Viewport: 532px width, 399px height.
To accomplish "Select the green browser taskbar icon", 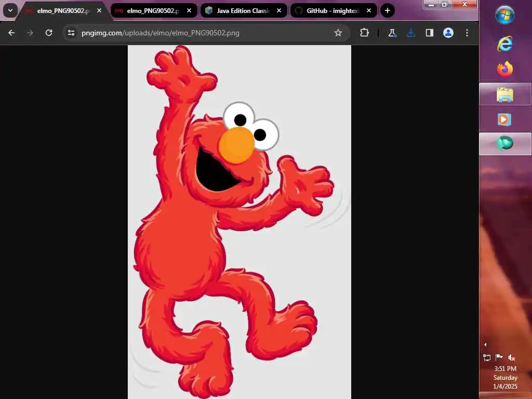I will coord(505,143).
